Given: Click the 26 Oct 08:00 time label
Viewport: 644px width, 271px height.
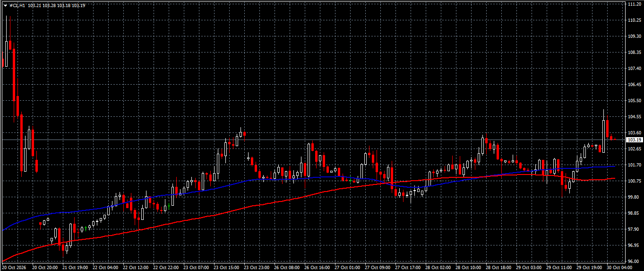Looking at the screenshot, I should (287, 267).
